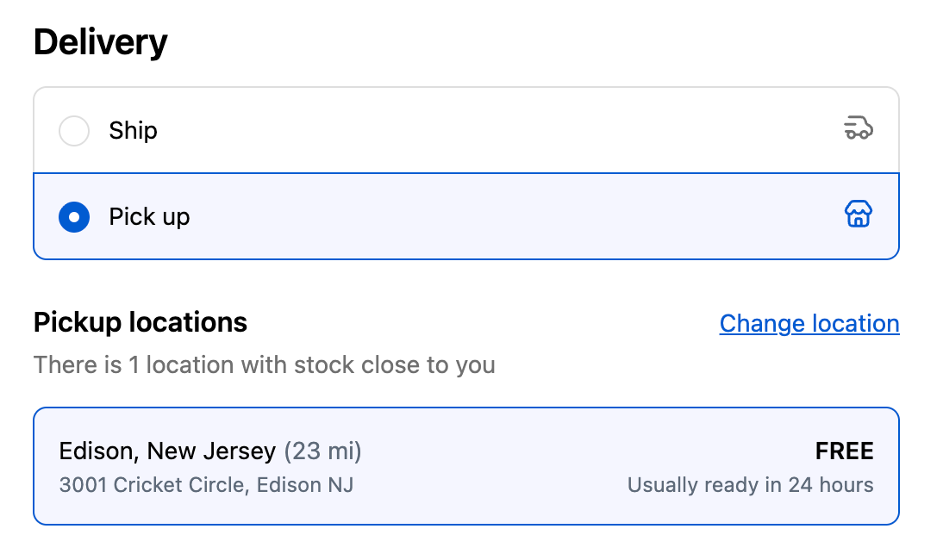
Task: Click the Delivery section heading
Action: point(101,42)
